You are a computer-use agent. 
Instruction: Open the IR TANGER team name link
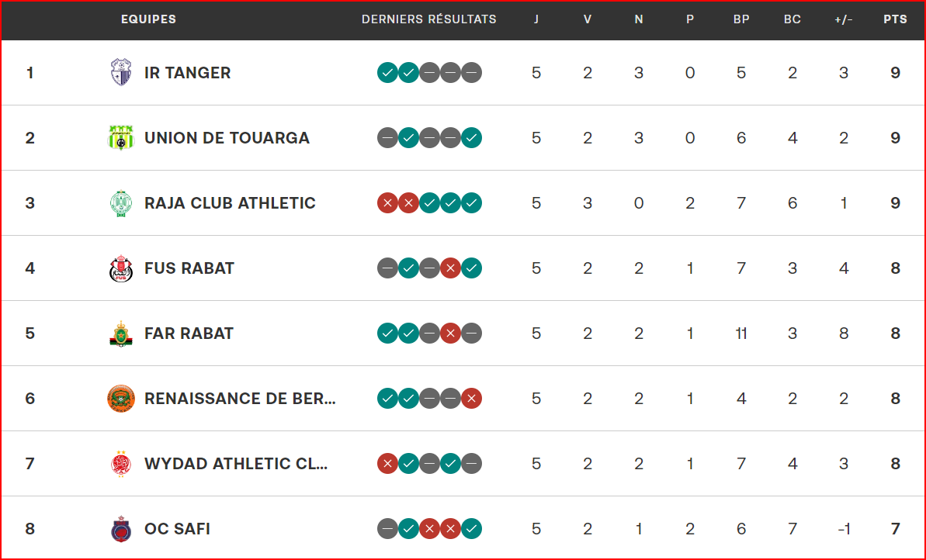(x=187, y=73)
